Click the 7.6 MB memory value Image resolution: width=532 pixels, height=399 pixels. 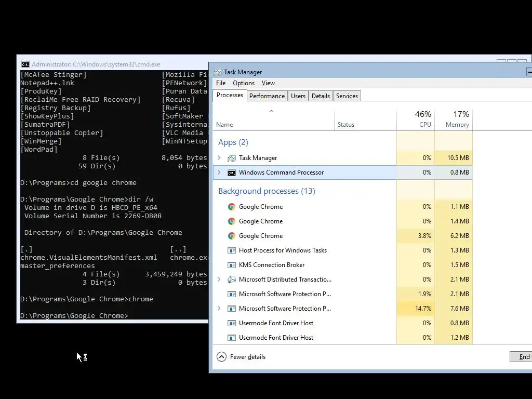click(460, 309)
